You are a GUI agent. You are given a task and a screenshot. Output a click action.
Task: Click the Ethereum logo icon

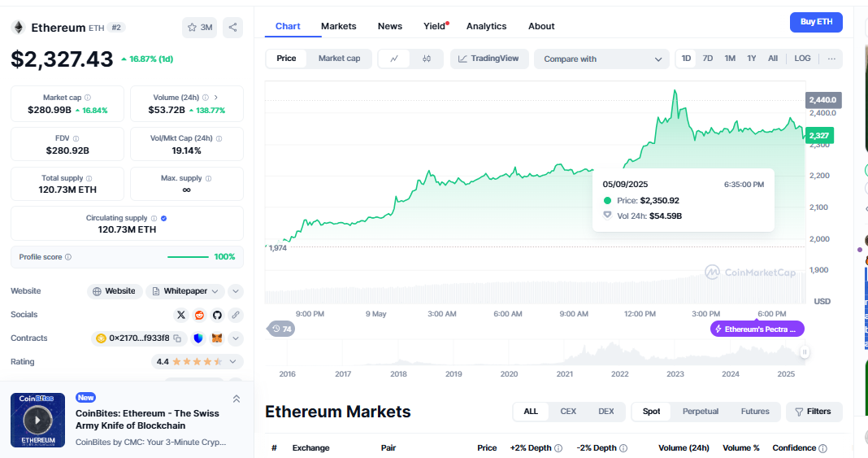tap(19, 27)
